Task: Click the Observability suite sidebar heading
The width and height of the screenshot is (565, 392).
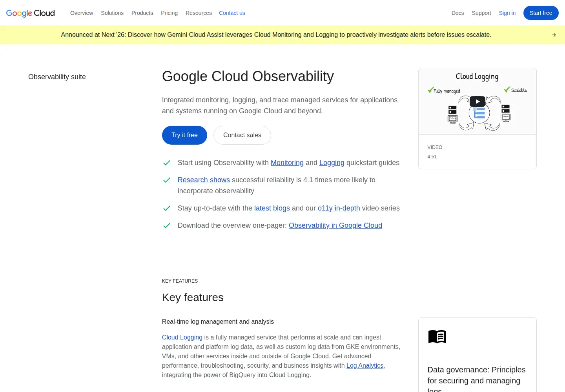Action: coord(57,77)
